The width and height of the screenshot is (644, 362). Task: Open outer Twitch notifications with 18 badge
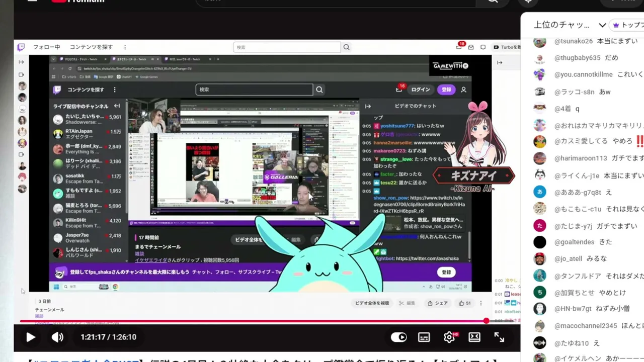click(459, 47)
